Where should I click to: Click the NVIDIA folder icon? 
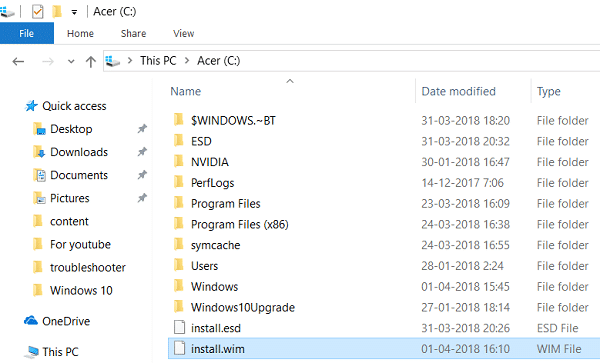[x=179, y=161]
